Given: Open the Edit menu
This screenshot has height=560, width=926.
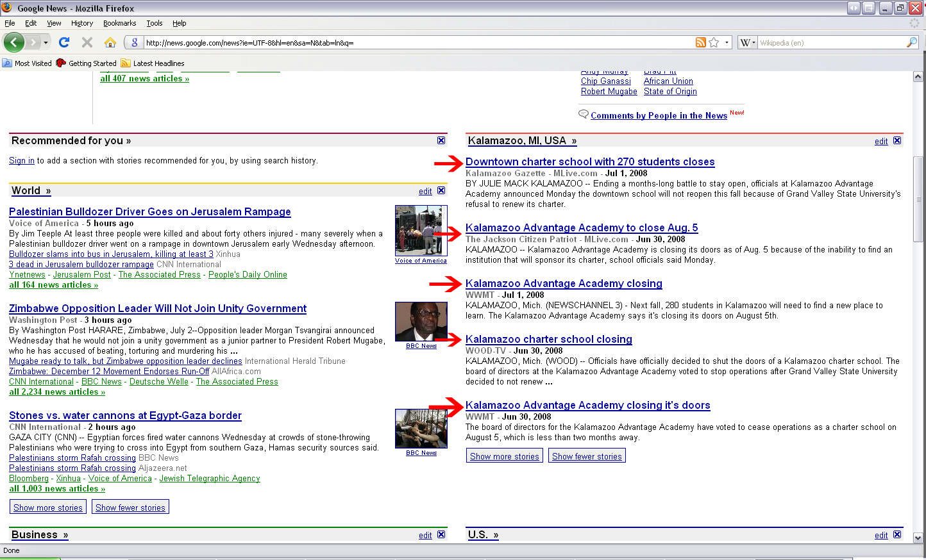Looking at the screenshot, I should coord(31,23).
